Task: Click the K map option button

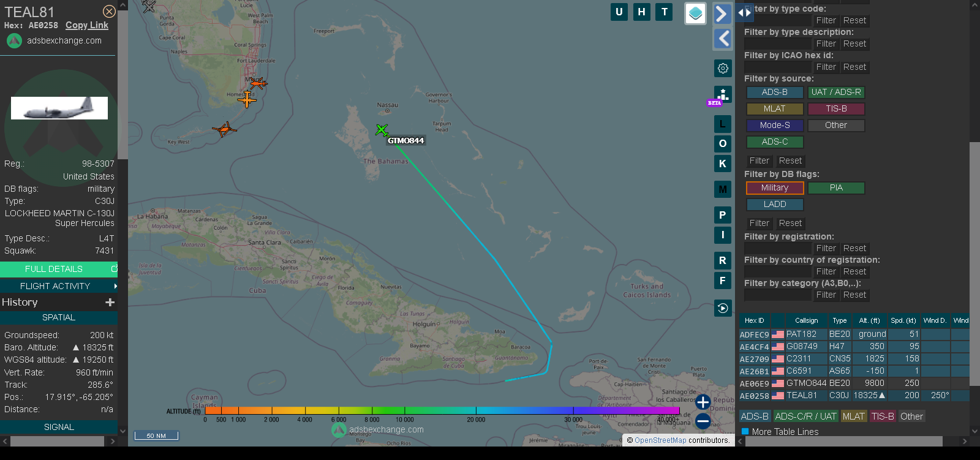Action: [x=723, y=164]
